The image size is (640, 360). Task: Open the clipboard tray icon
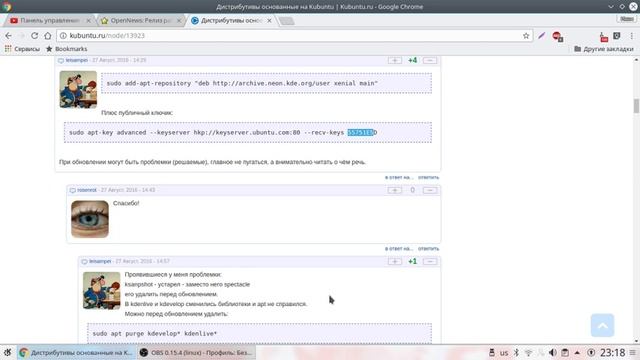point(565,352)
